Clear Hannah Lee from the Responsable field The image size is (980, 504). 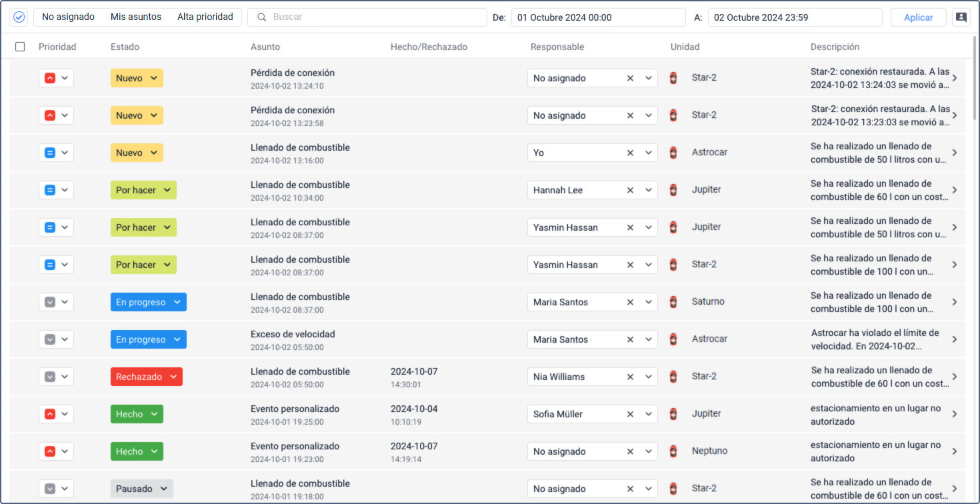[x=630, y=190]
